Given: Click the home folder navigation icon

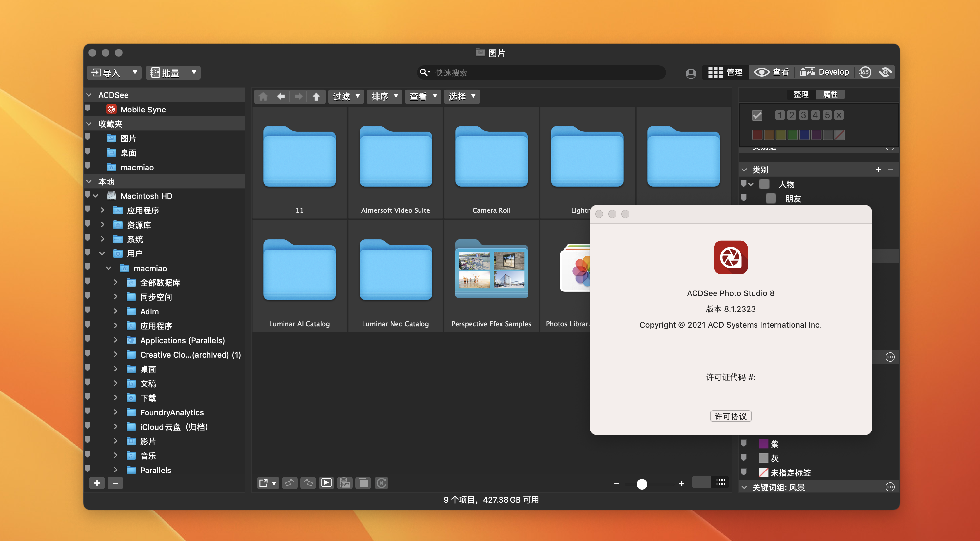Looking at the screenshot, I should tap(263, 97).
